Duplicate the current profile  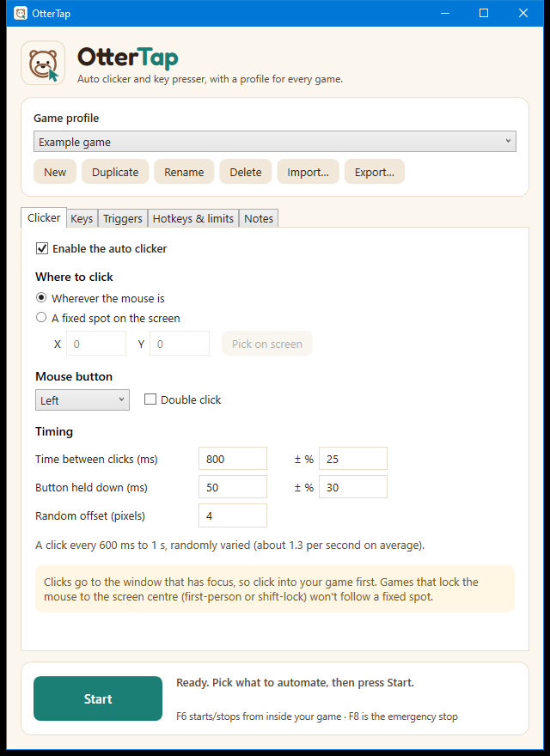[x=115, y=172]
